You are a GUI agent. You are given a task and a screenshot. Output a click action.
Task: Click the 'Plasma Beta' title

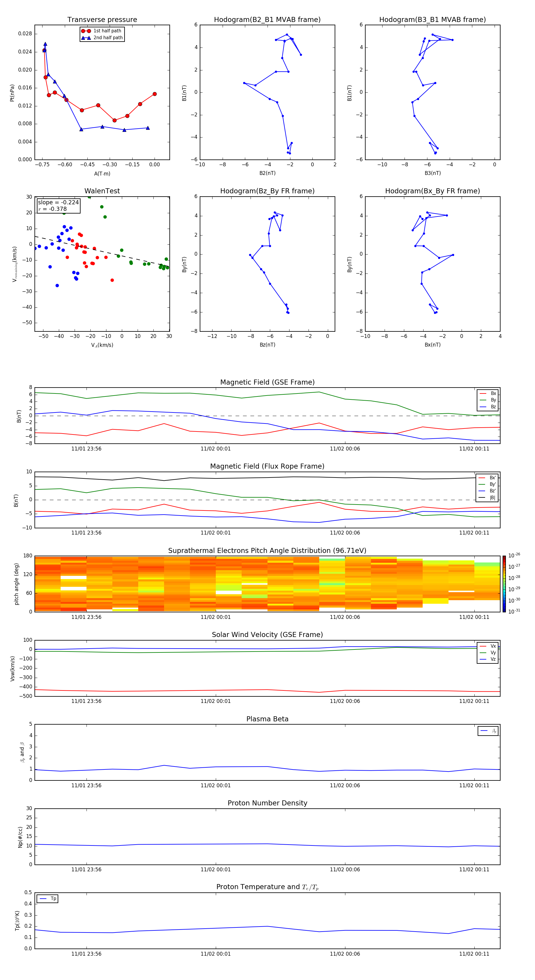pyautogui.click(x=267, y=719)
